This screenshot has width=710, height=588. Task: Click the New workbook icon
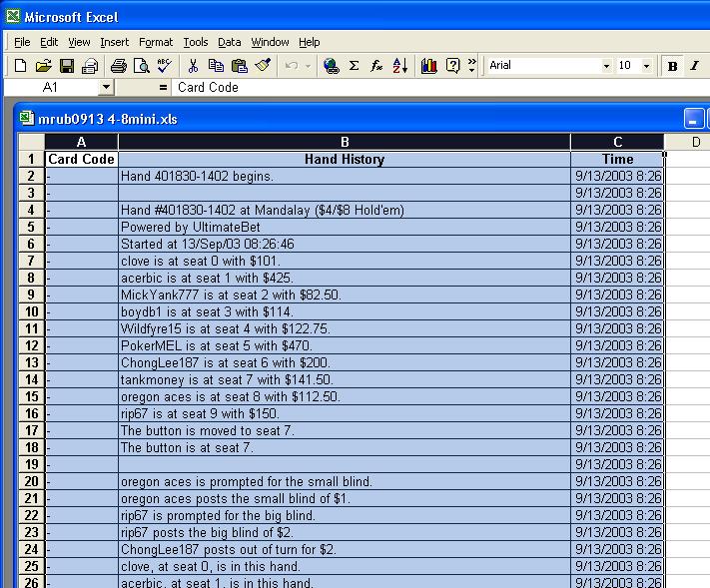20,66
